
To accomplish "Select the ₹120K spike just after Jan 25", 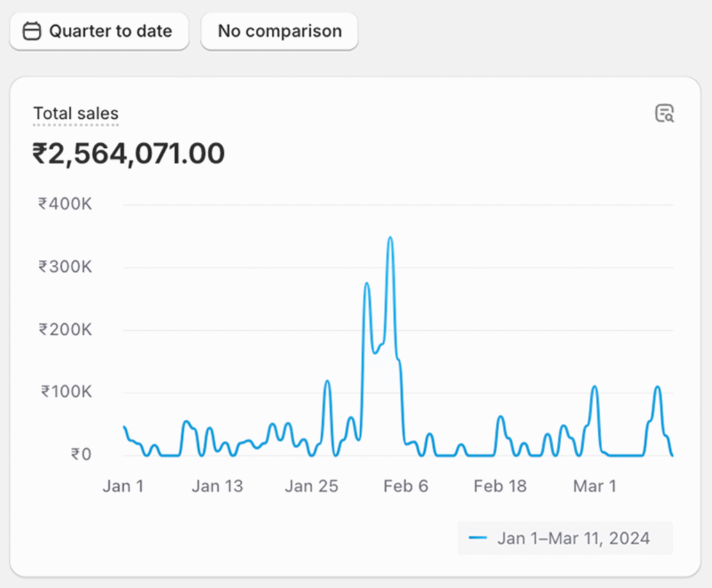I will (x=327, y=382).
